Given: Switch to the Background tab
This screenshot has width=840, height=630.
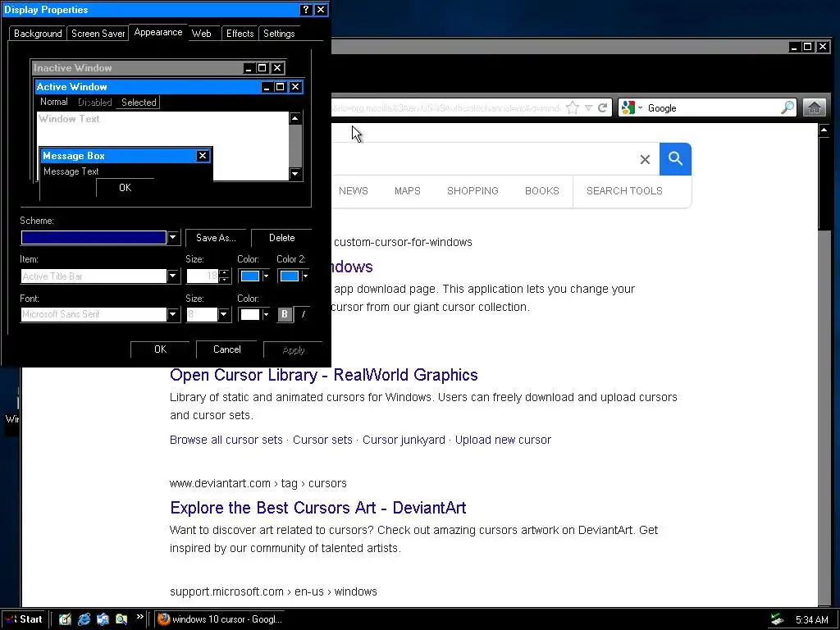Looking at the screenshot, I should [x=38, y=33].
